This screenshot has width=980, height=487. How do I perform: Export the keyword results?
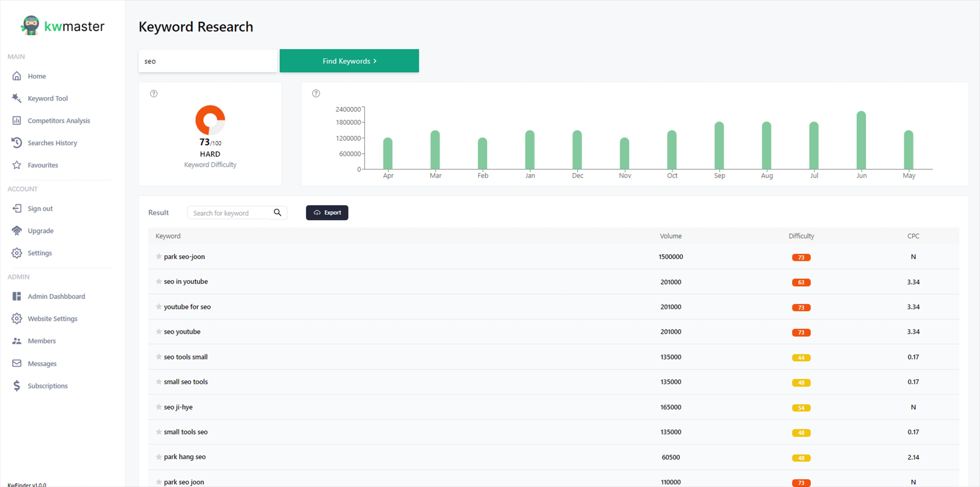327,213
